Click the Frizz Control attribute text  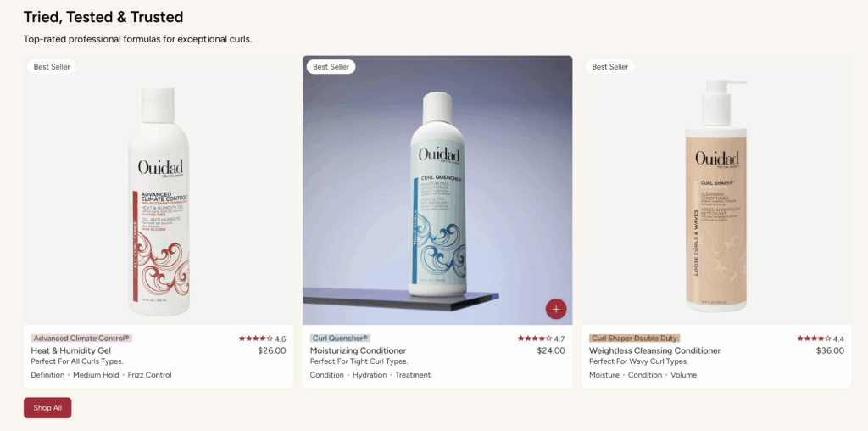click(x=149, y=375)
